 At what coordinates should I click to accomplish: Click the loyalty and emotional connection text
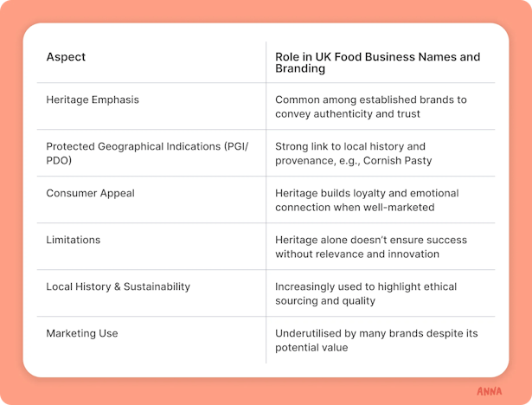[x=367, y=200]
